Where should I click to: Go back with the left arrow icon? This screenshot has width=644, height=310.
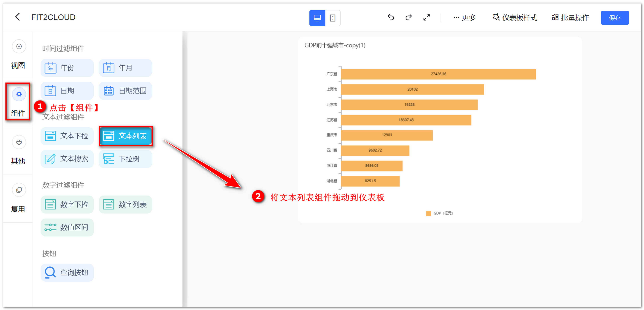[x=17, y=17]
